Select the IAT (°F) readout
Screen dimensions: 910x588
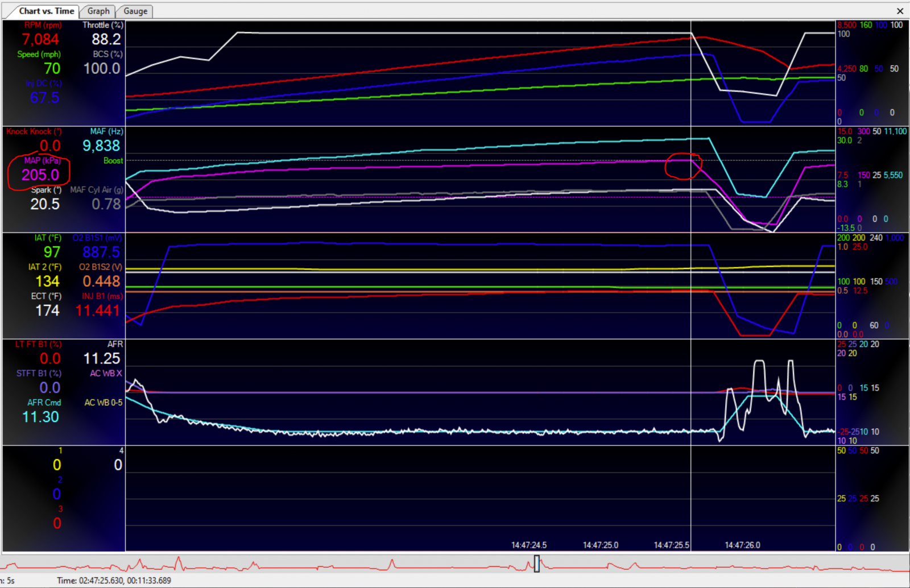point(52,252)
